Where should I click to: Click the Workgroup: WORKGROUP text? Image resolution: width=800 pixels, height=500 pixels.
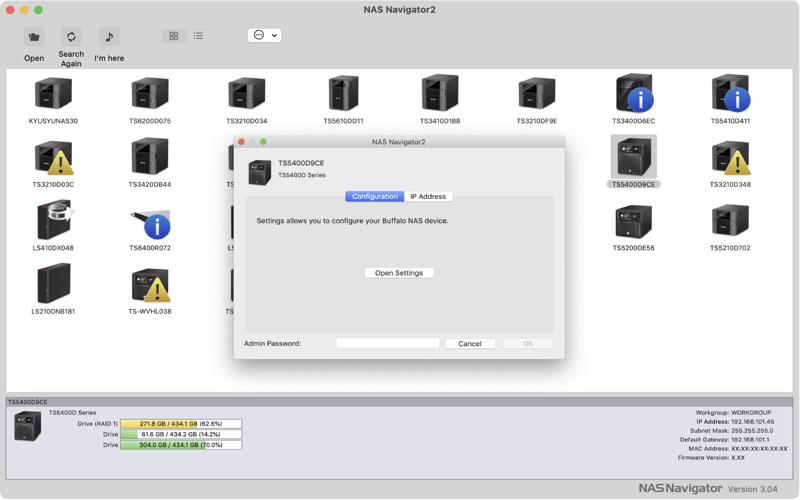tap(733, 413)
